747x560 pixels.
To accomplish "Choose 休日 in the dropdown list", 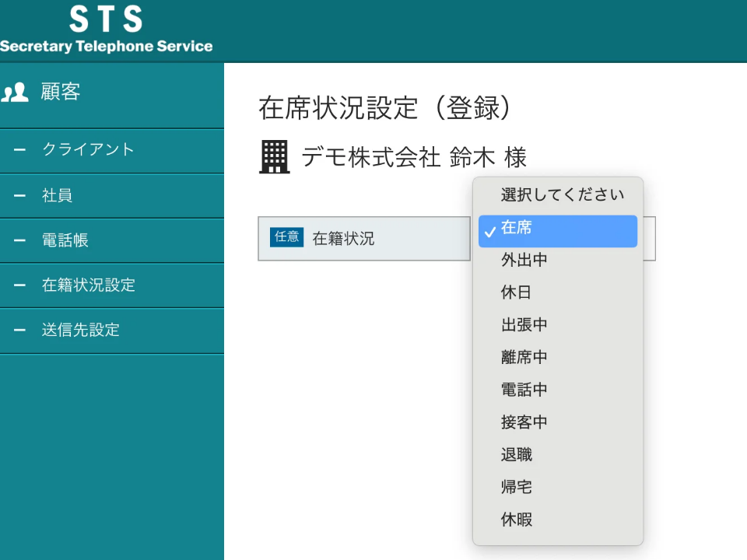I will pos(517,293).
